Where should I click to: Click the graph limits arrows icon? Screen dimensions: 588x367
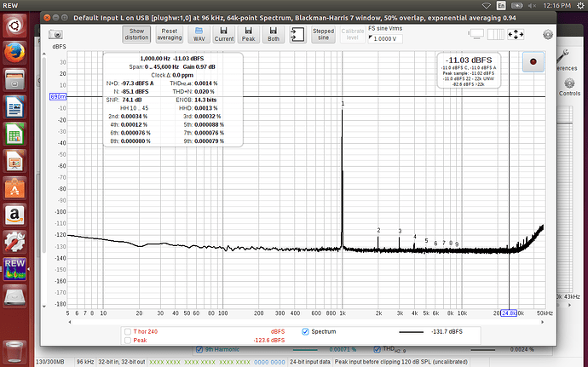pos(516,35)
